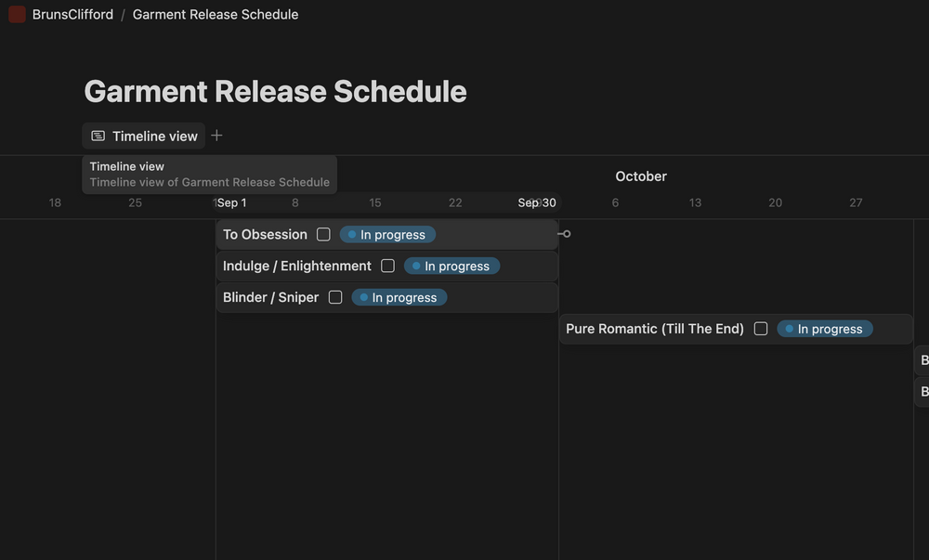Open the truncated card at the right edge
Image resolution: width=929 pixels, height=560 pixels.
pos(921,360)
